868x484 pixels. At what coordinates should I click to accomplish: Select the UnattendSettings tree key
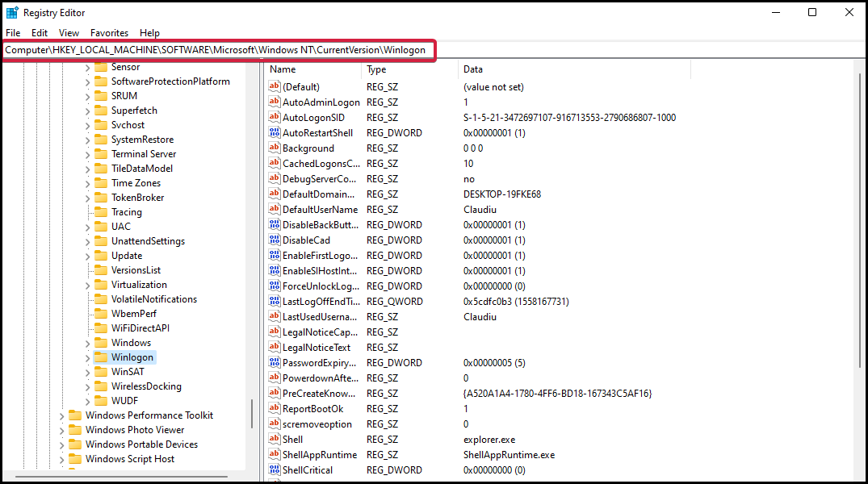click(x=148, y=241)
